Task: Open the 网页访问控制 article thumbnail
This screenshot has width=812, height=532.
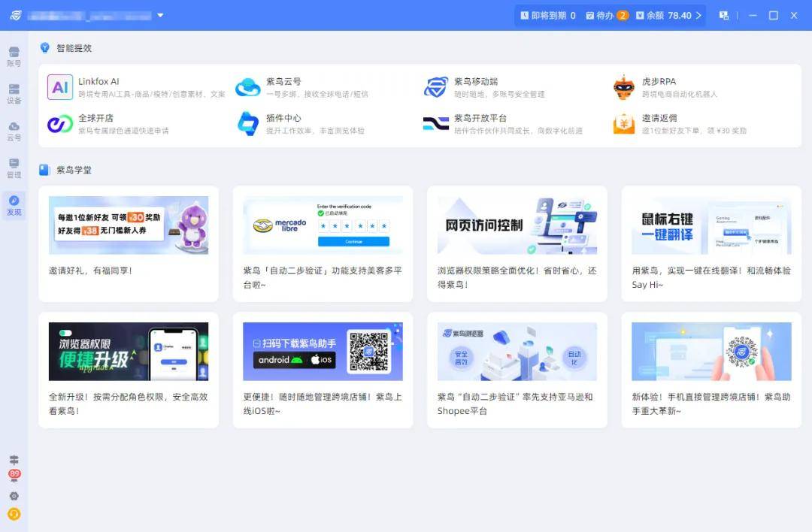Action: click(517, 225)
